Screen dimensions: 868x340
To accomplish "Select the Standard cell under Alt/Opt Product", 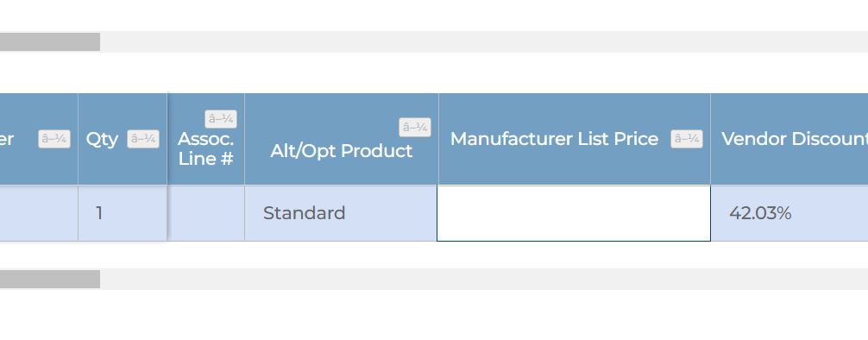I will point(342,213).
